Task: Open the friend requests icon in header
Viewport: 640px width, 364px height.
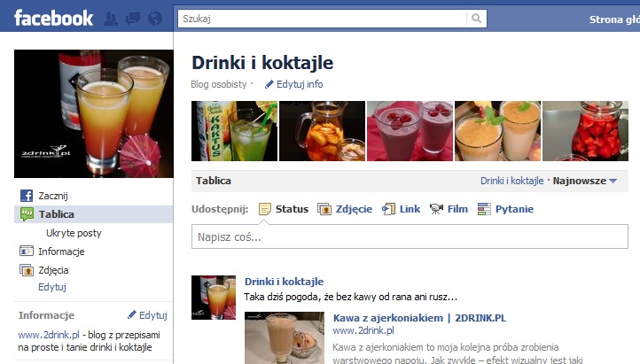Action: coord(111,19)
